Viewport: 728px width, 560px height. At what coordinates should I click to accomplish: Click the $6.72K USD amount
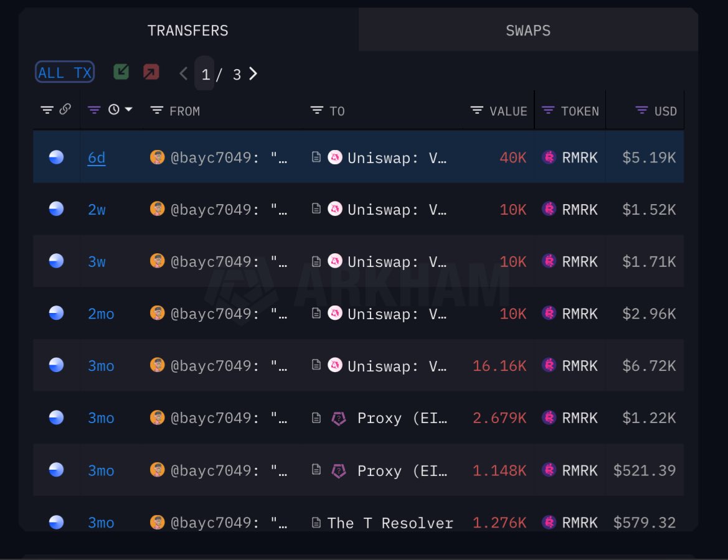649,366
